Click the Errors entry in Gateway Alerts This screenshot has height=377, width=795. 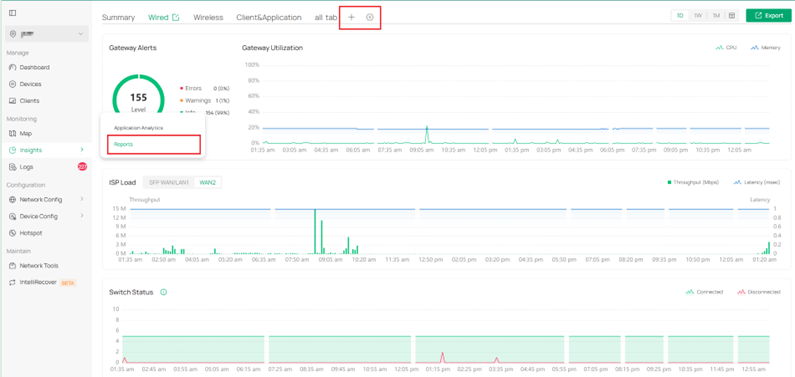point(205,88)
